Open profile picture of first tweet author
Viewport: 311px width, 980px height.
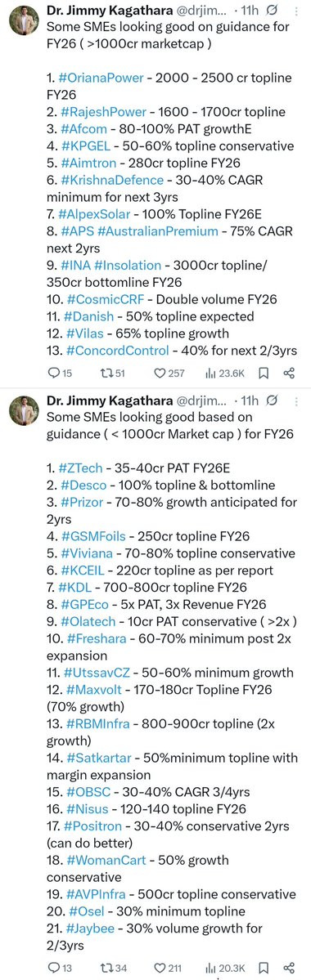coord(23,23)
